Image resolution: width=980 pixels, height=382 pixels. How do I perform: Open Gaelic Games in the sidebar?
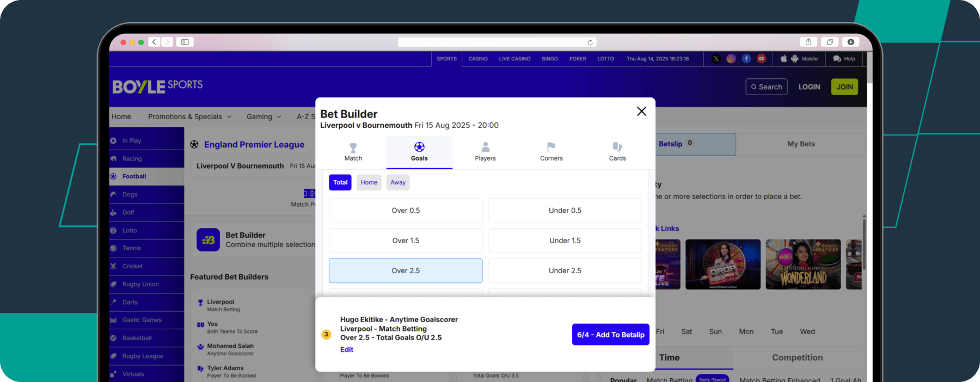(146, 320)
